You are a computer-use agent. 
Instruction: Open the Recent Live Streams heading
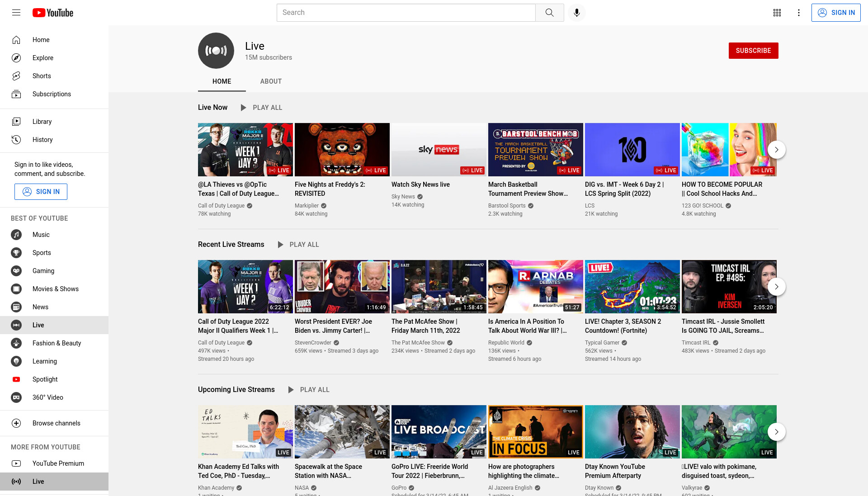(231, 245)
